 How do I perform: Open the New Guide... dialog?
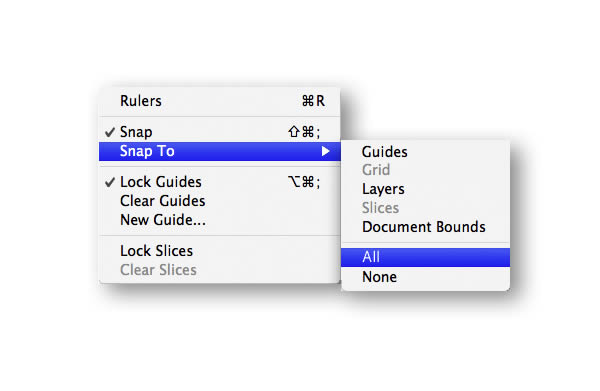click(163, 220)
